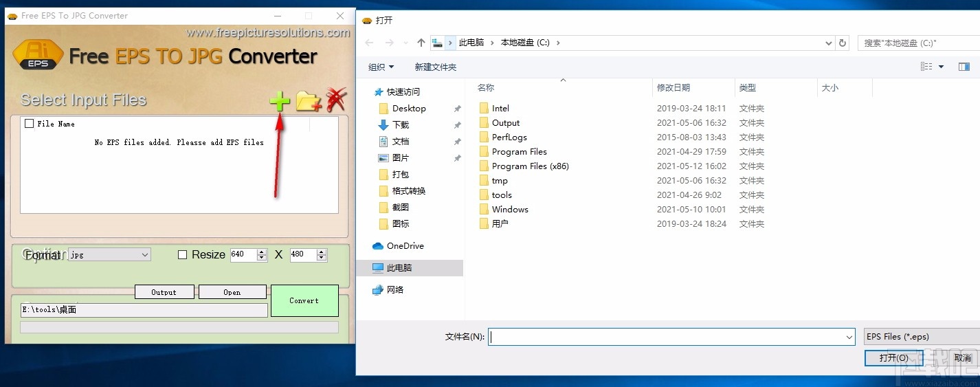Viewport: 980px width, 387px height.
Task: Click the up one level arrow
Action: pos(421,43)
